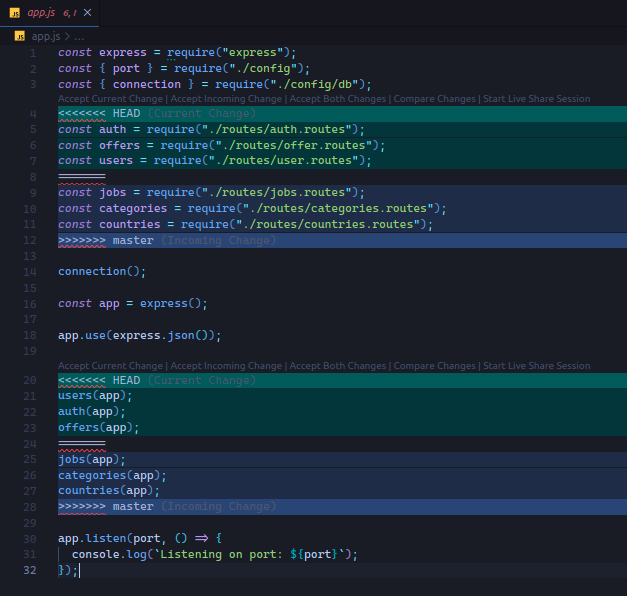
Task: Accept Both Changes above line 20
Action: [x=338, y=366]
